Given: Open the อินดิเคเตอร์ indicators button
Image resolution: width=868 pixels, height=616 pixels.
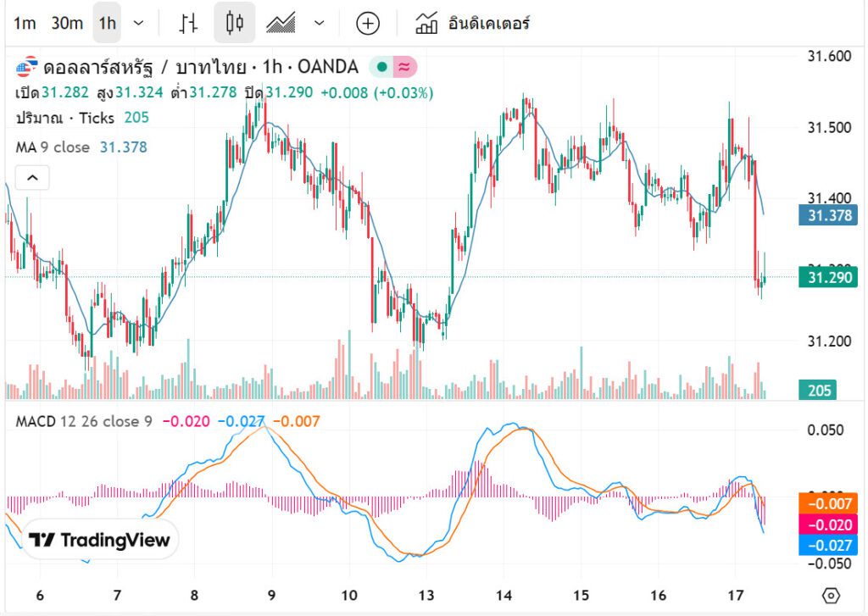Looking at the screenshot, I should point(488,23).
